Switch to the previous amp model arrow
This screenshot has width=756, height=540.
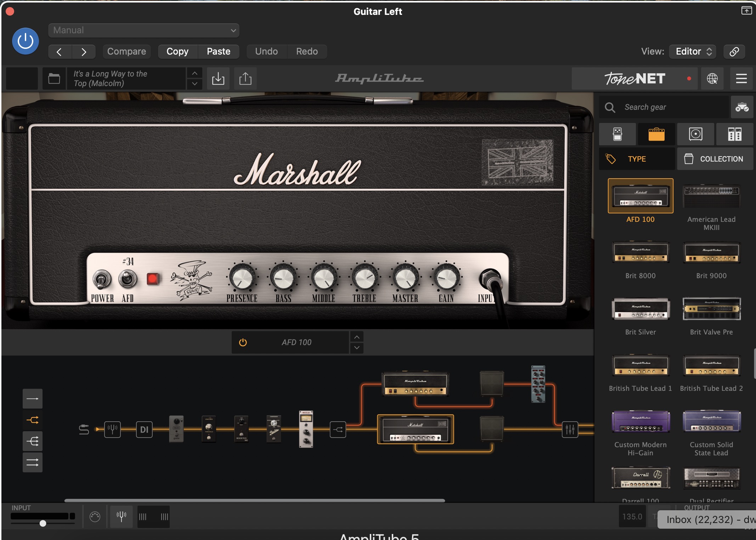coord(357,337)
